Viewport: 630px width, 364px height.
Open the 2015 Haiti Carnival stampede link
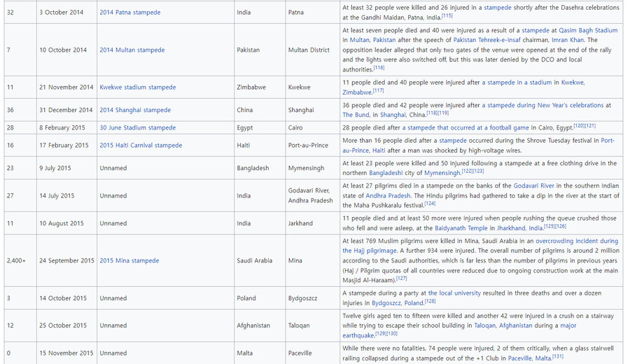tap(140, 146)
